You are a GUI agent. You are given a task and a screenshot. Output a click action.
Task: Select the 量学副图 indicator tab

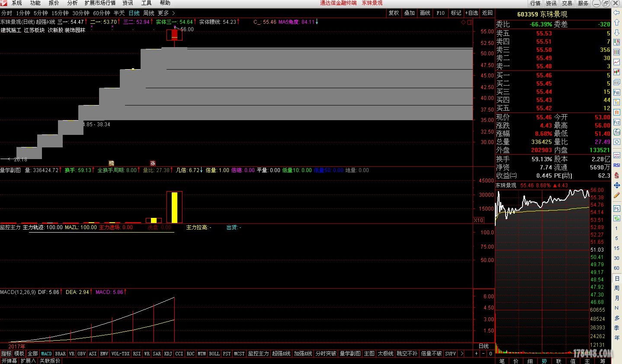(x=350, y=354)
